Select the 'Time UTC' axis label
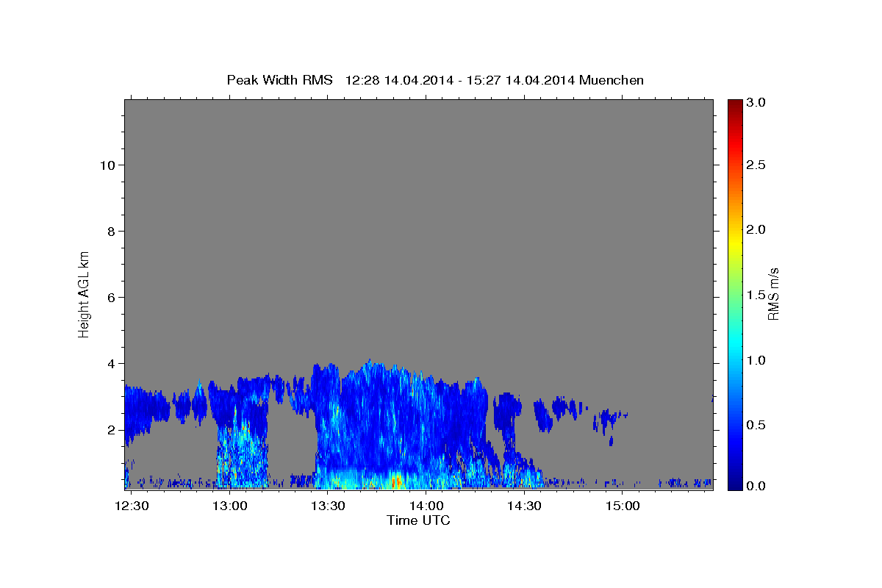Screen dimensions: 882x588 tap(418, 520)
